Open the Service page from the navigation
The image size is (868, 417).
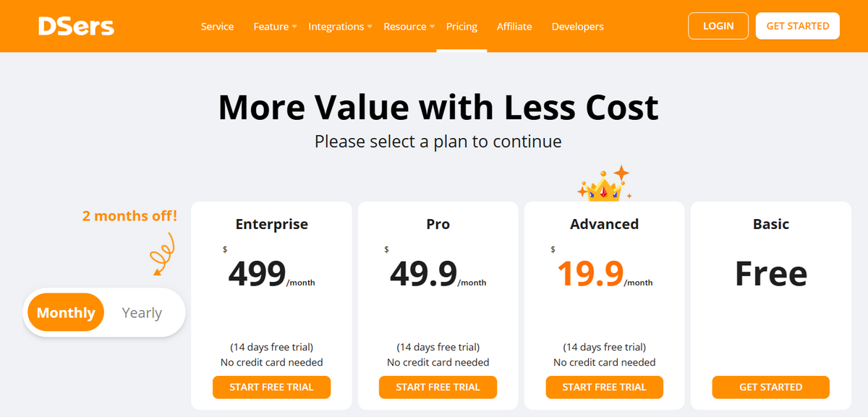tap(217, 26)
